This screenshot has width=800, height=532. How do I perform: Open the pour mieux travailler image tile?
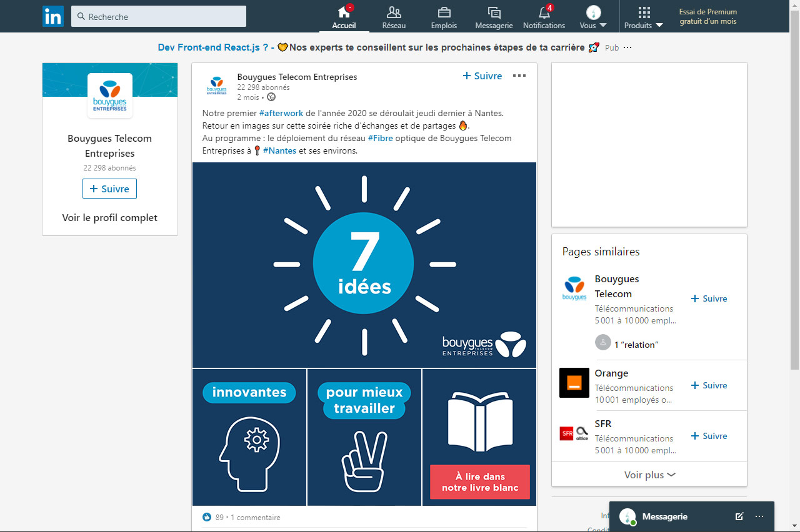coord(364,437)
